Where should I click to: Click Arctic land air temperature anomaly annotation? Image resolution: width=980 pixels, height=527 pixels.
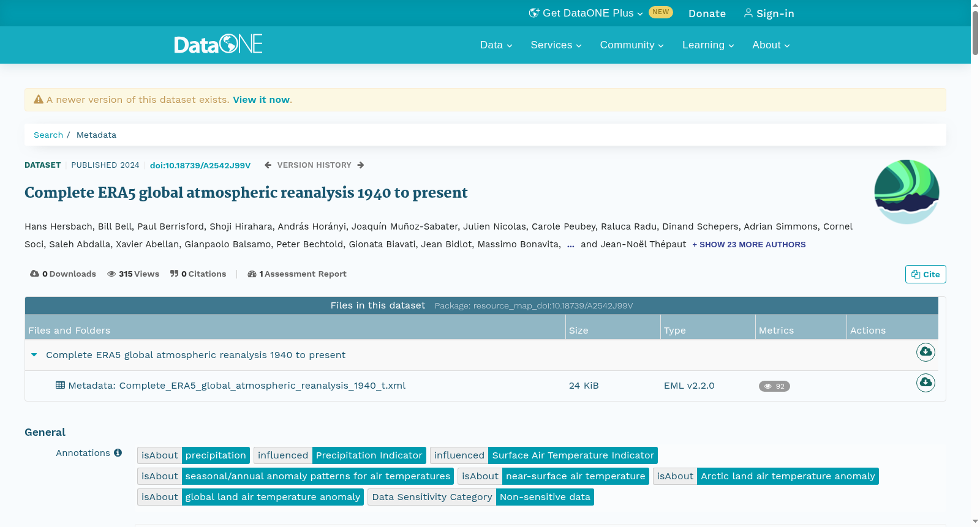pos(788,476)
